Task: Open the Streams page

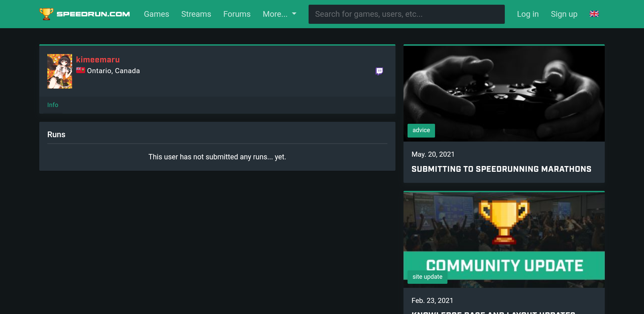Action: click(x=196, y=14)
